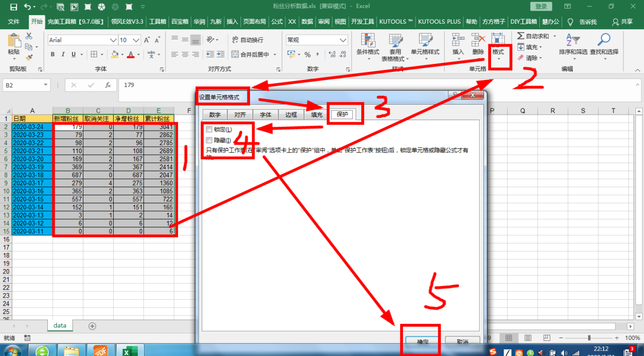Click the Cut scissors icon

coord(29,36)
